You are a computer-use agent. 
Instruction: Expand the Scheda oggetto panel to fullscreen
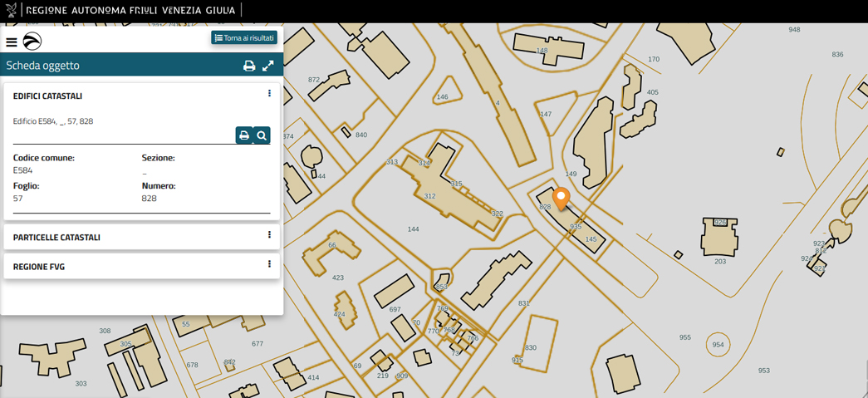[268, 66]
